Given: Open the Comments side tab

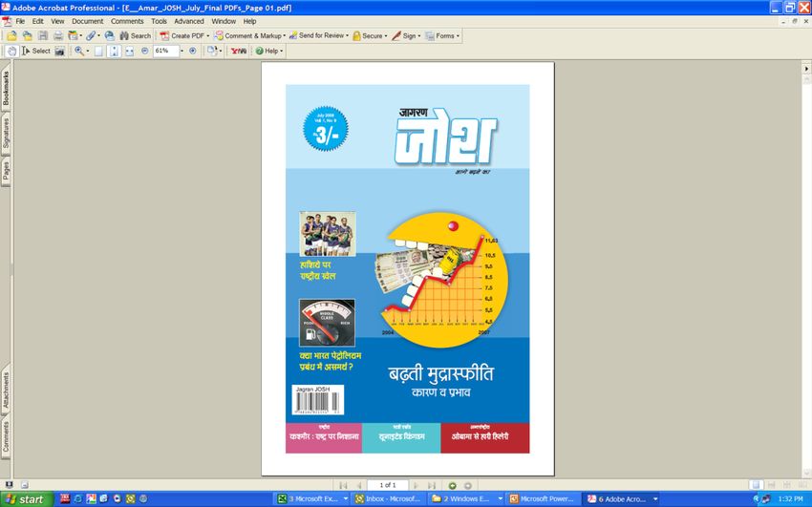Looking at the screenshot, I should [6, 436].
